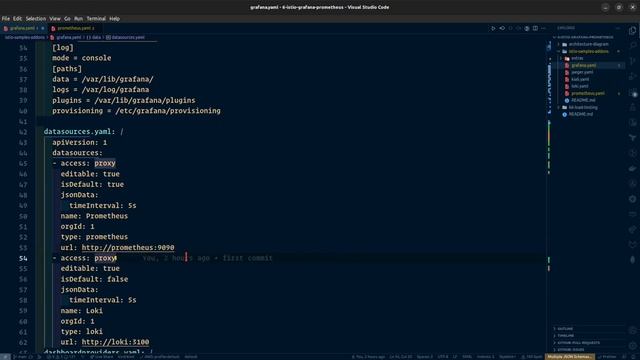Screen dimensions: 640x360
Task: Open prometheus.yaml in the explorer tree
Action: point(588,93)
